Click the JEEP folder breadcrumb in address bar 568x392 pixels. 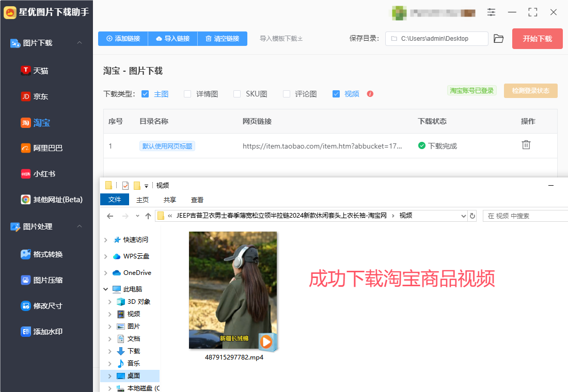281,216
